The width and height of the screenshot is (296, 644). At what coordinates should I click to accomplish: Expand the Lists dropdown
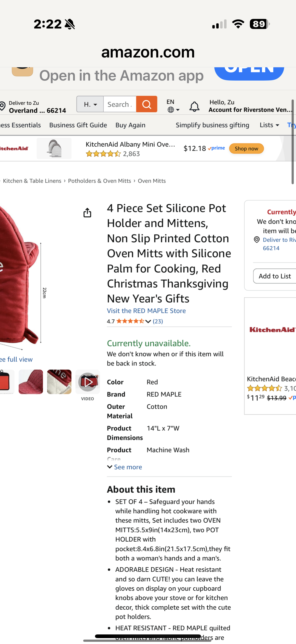[269, 125]
